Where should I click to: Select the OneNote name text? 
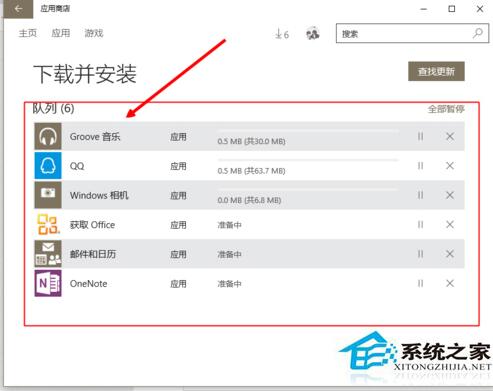tap(88, 284)
